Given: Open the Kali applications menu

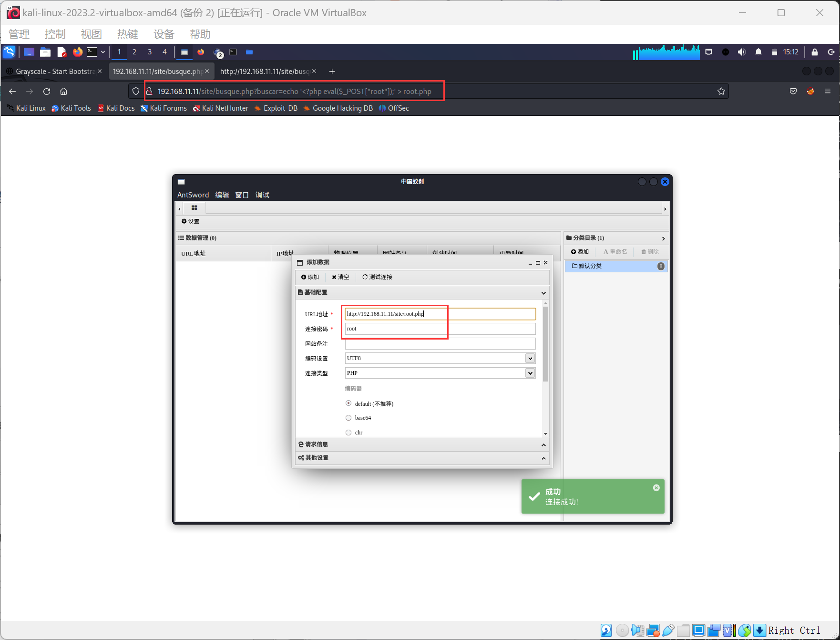Looking at the screenshot, I should (9, 52).
